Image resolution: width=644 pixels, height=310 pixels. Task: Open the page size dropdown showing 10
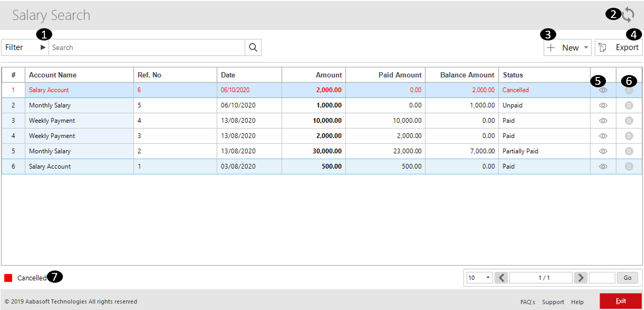(x=480, y=278)
